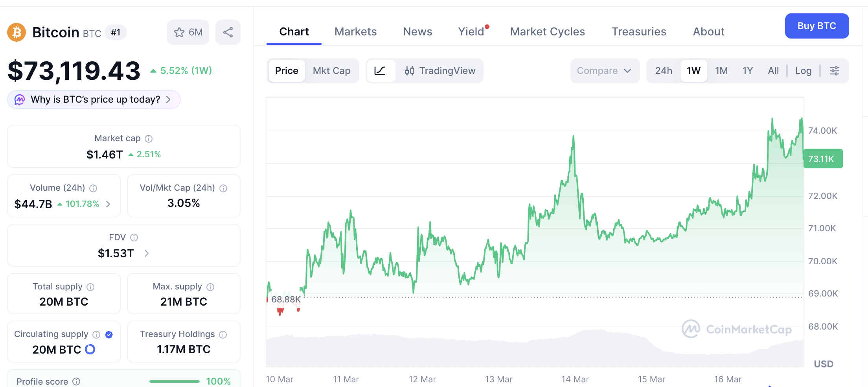This screenshot has height=387, width=868.
Task: Click the Volume (24h) info icon
Action: 93,188
